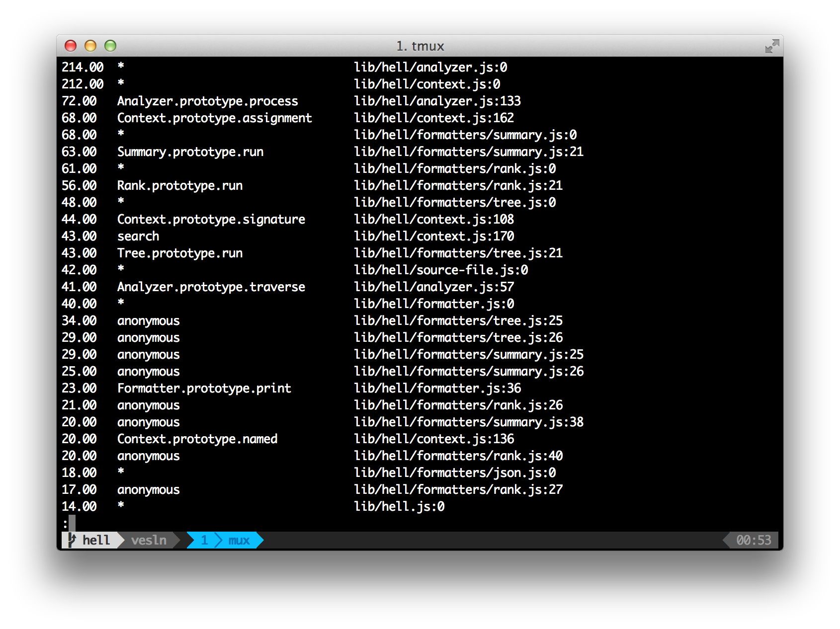Click path 'lib/hell/formatter.js:36'
Screen dimensions: 840x629
click(437, 388)
